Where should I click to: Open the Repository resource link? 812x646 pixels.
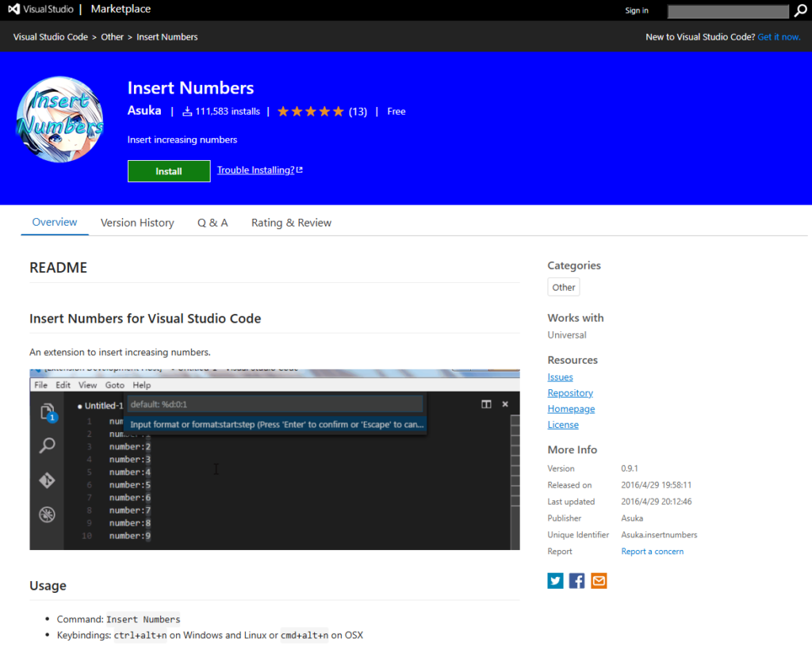coord(570,393)
